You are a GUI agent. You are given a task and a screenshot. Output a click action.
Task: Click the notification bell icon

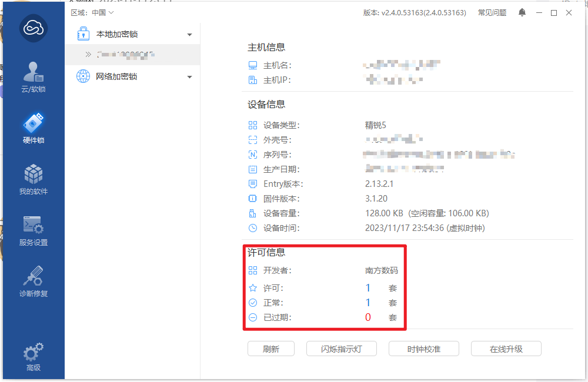coord(522,12)
